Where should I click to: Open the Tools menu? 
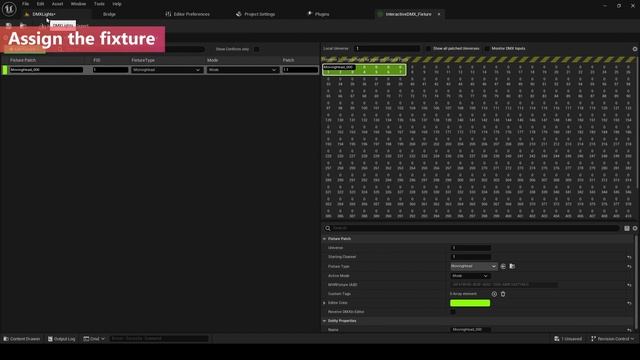[99, 4]
